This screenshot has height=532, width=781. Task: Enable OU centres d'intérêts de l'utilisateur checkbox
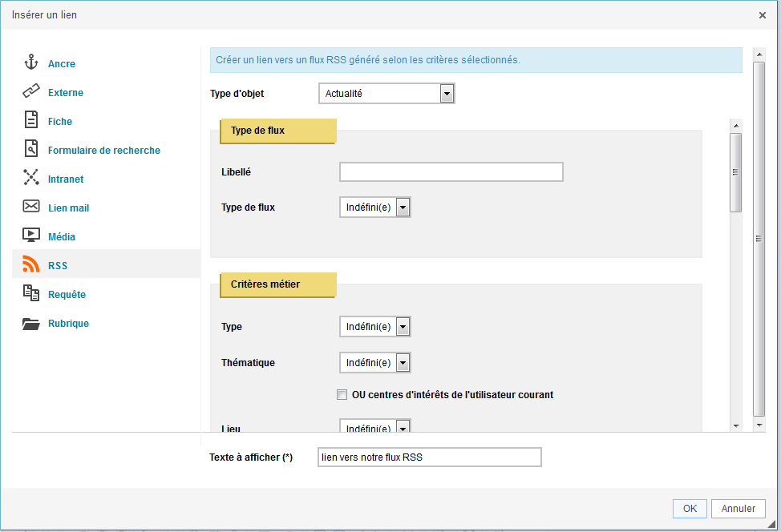pyautogui.click(x=342, y=395)
